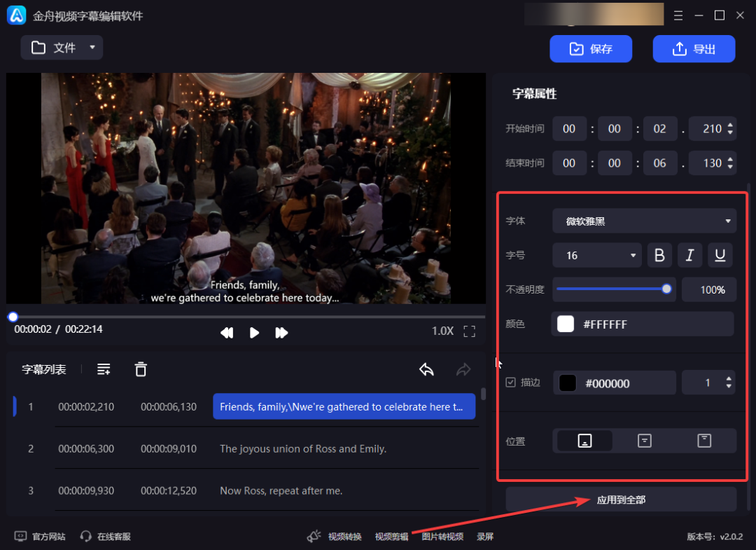Screen dimensions: 756x550
Task: Select subtitle 'The joyous union of Ross and Emily.'
Action: [x=303, y=448]
